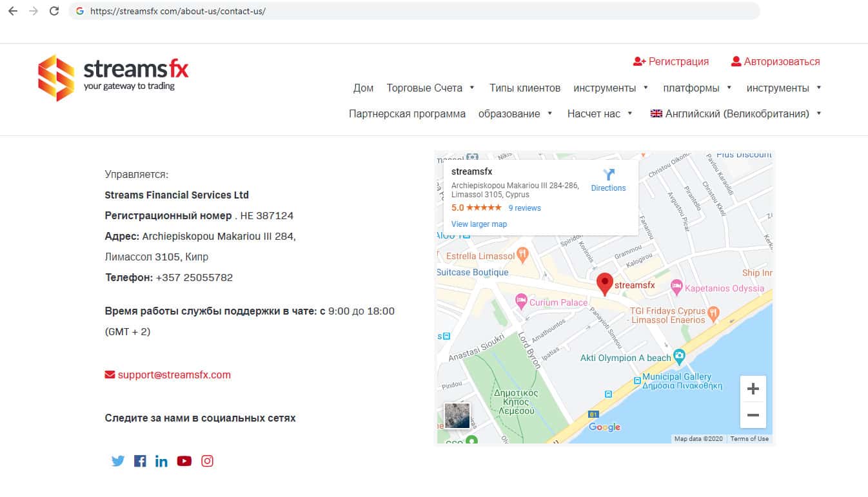
Task: Open the Английский (Великобритания) language dropdown
Action: (736, 113)
